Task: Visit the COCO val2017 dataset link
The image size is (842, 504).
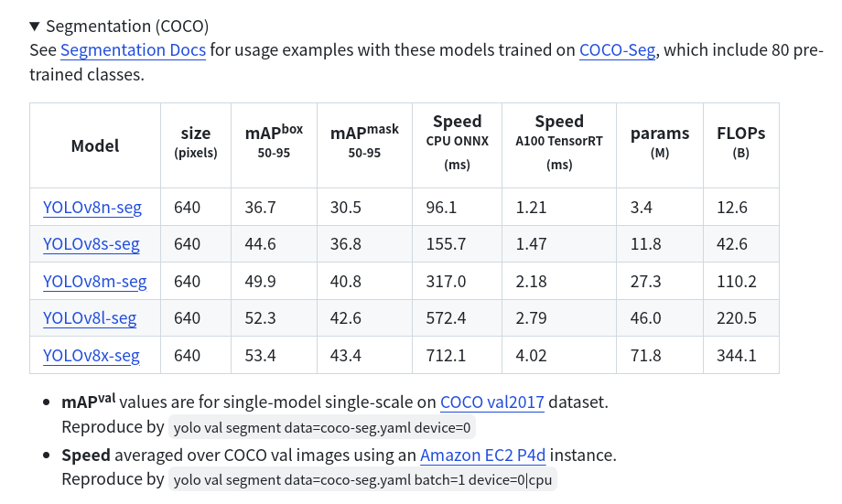Action: click(492, 402)
